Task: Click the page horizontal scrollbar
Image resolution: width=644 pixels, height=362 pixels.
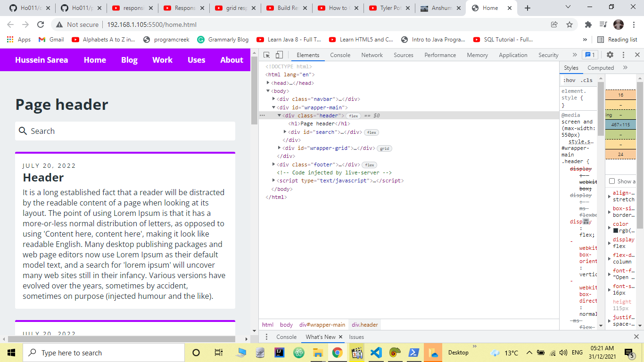Action: [122, 339]
